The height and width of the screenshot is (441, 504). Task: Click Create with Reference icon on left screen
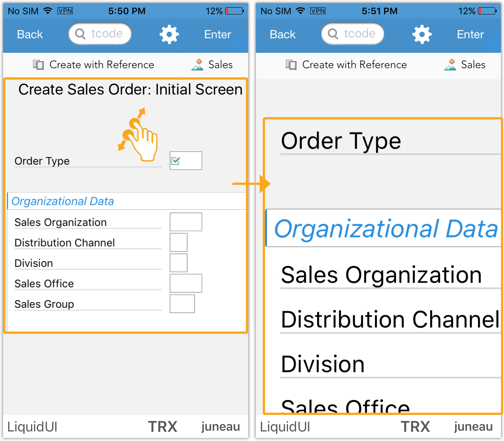point(38,65)
